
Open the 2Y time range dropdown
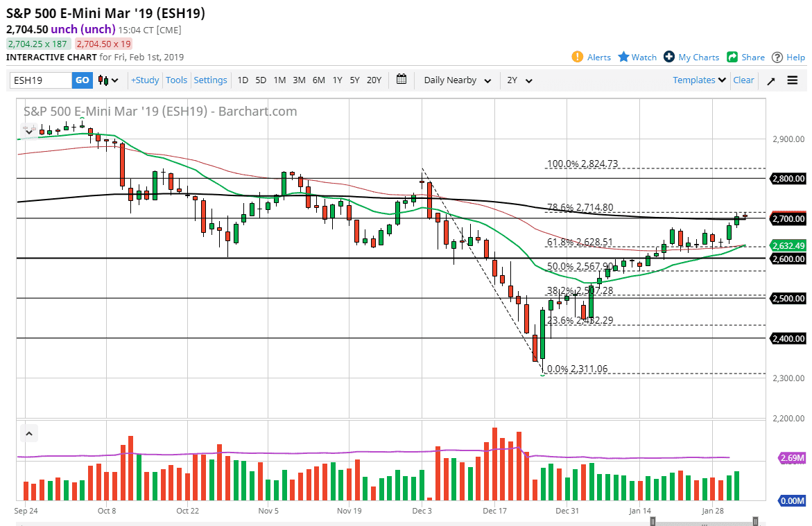pyautogui.click(x=519, y=80)
